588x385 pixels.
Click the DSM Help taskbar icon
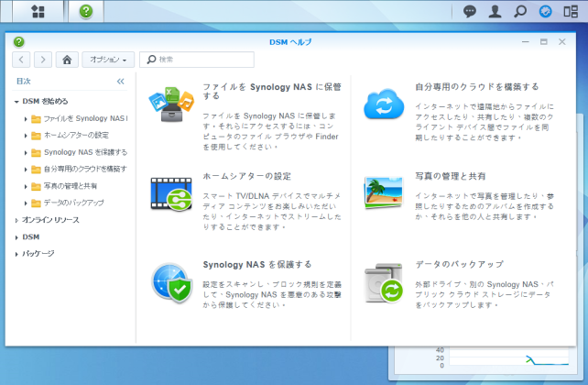coord(86,11)
